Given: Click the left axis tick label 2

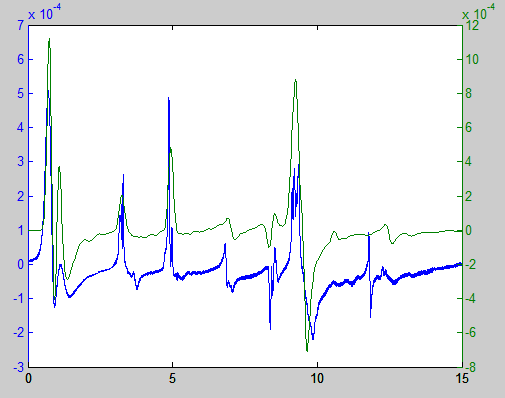Looking at the screenshot, I should (x=21, y=196).
